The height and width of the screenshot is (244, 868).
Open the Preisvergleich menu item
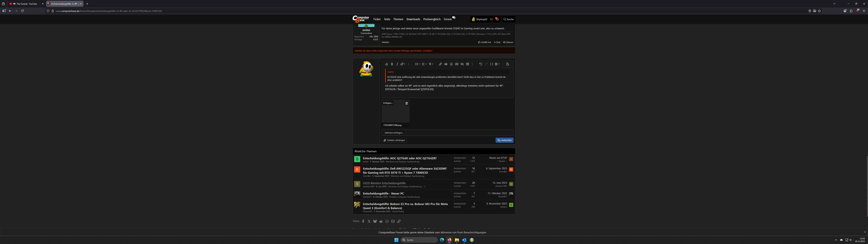tap(432, 19)
